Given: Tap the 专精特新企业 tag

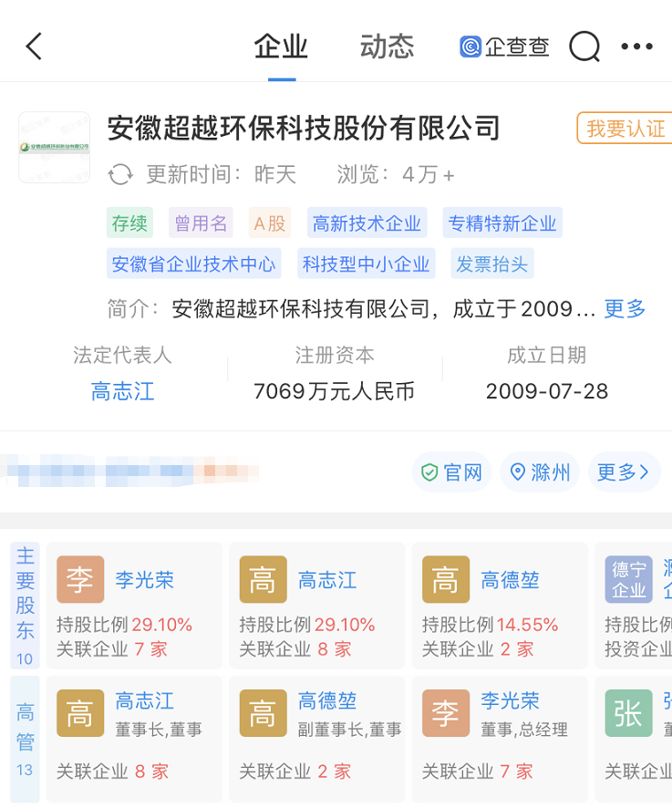Looking at the screenshot, I should tap(502, 223).
